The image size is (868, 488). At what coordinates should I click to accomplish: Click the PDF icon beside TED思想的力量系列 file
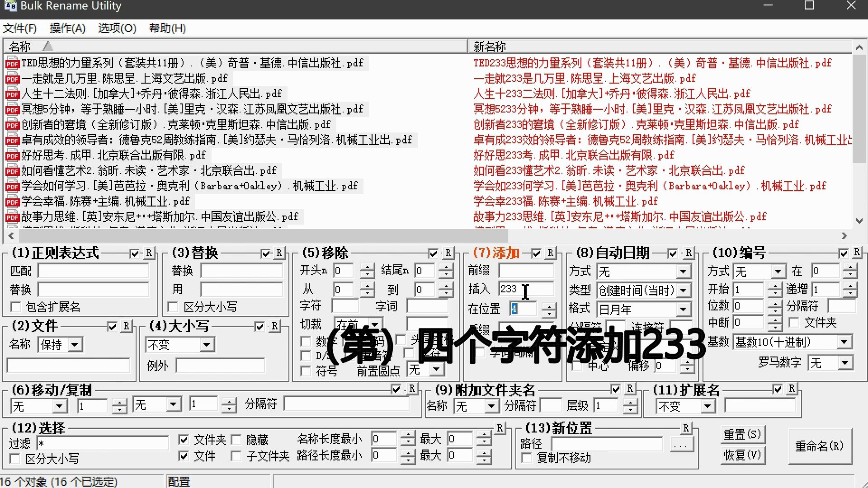[x=12, y=63]
